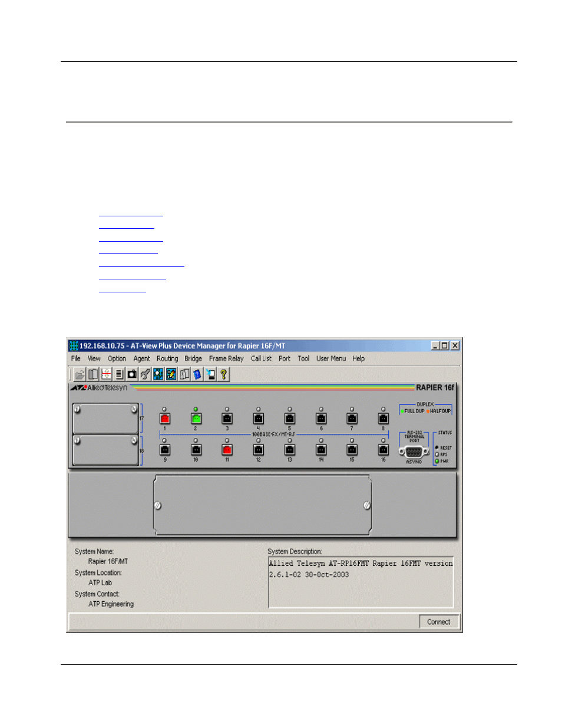Select green port 2 on the switch

click(x=196, y=419)
